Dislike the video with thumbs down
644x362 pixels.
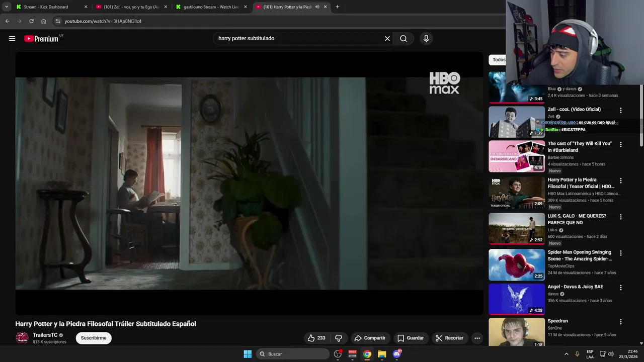tap(339, 338)
